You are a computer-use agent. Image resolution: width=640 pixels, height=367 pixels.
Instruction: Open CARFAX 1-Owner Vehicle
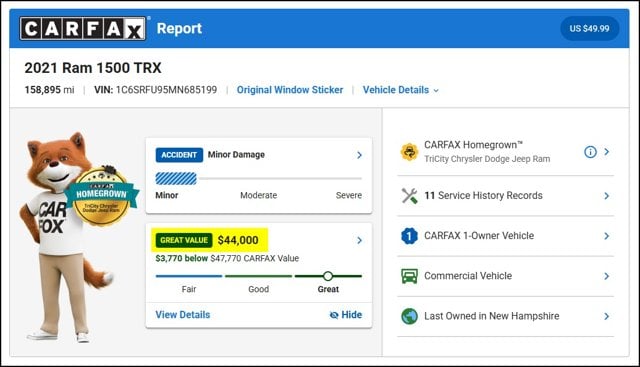point(505,236)
